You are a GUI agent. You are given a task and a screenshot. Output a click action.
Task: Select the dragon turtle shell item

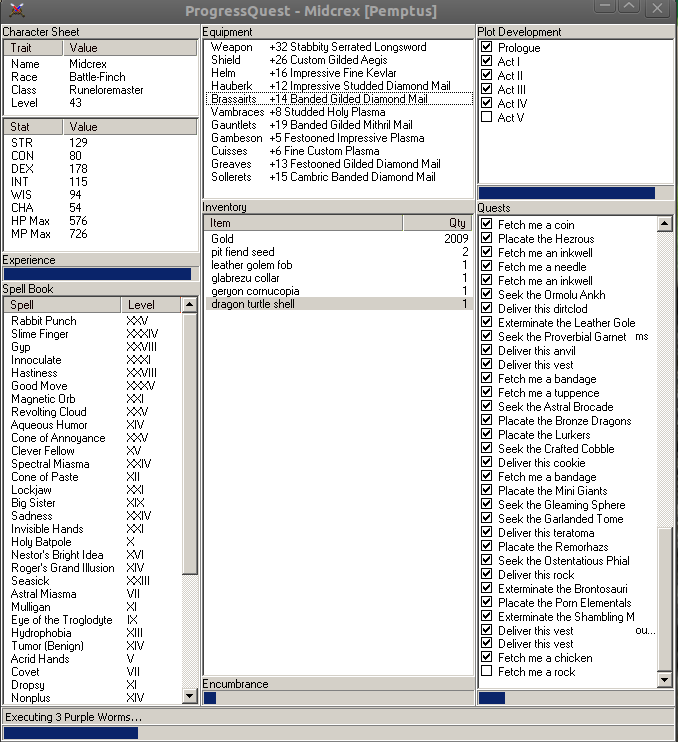point(338,304)
